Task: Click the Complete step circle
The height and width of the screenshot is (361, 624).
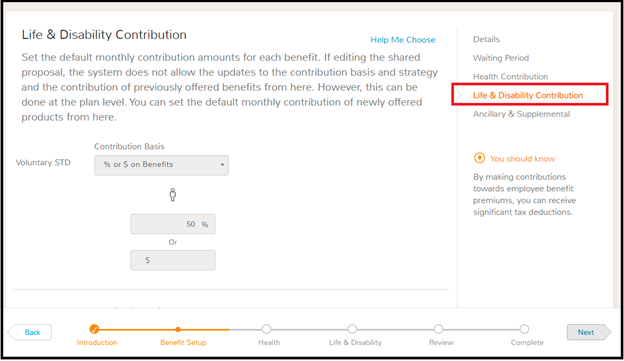Action: pos(524,329)
